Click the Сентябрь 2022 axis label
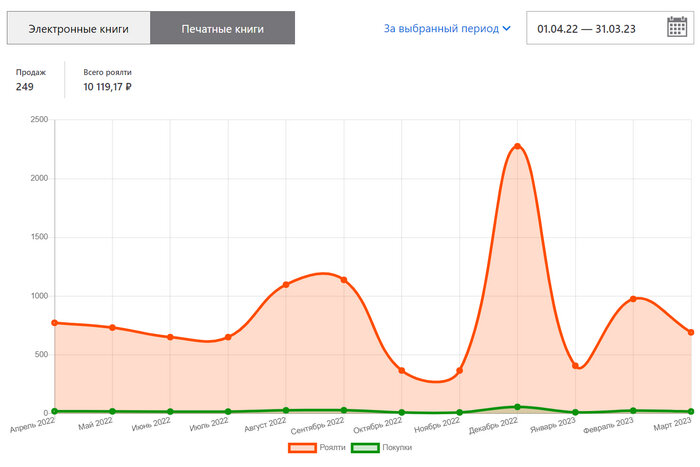 point(317,425)
